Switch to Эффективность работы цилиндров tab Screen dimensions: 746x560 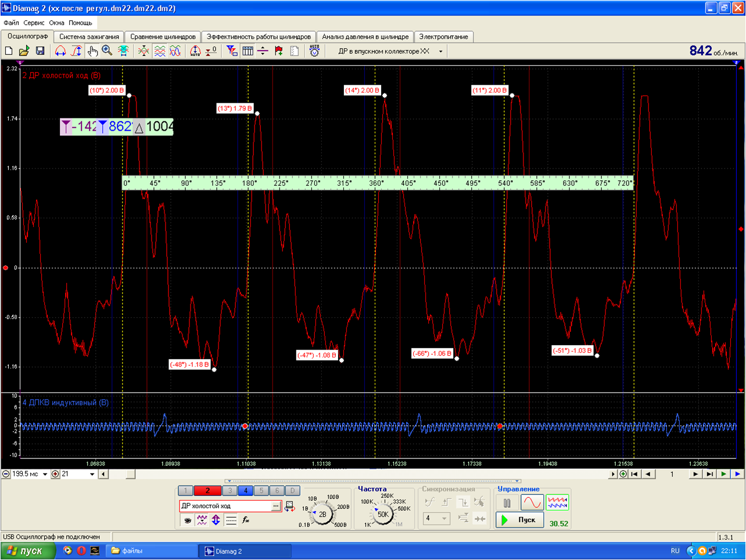click(x=259, y=37)
